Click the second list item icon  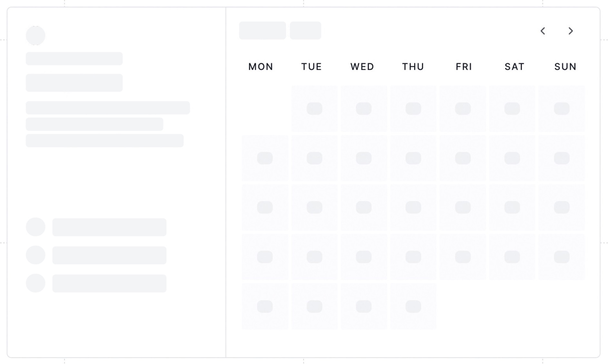coord(35,255)
